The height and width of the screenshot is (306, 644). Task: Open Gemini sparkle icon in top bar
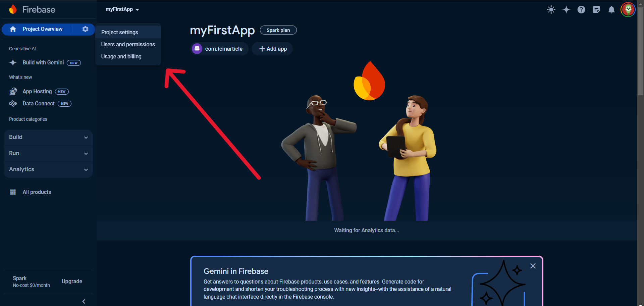[566, 10]
